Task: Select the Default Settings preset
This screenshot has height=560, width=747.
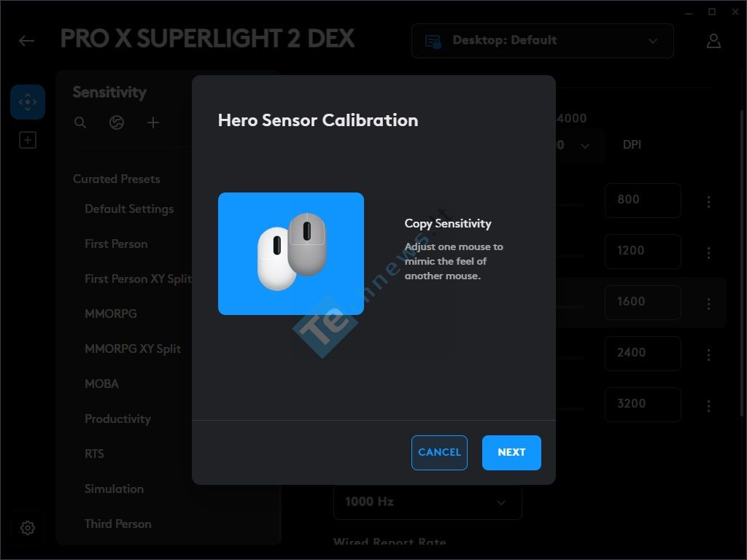Action: (x=129, y=209)
